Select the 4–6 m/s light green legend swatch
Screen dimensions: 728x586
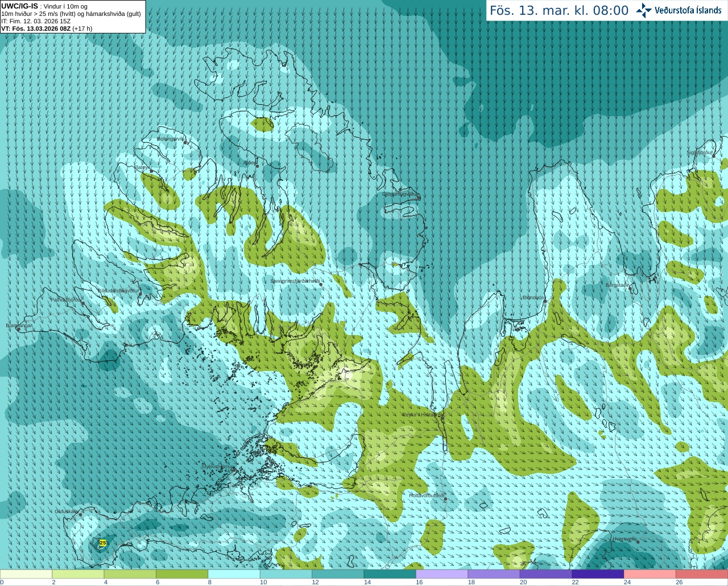click(x=130, y=574)
